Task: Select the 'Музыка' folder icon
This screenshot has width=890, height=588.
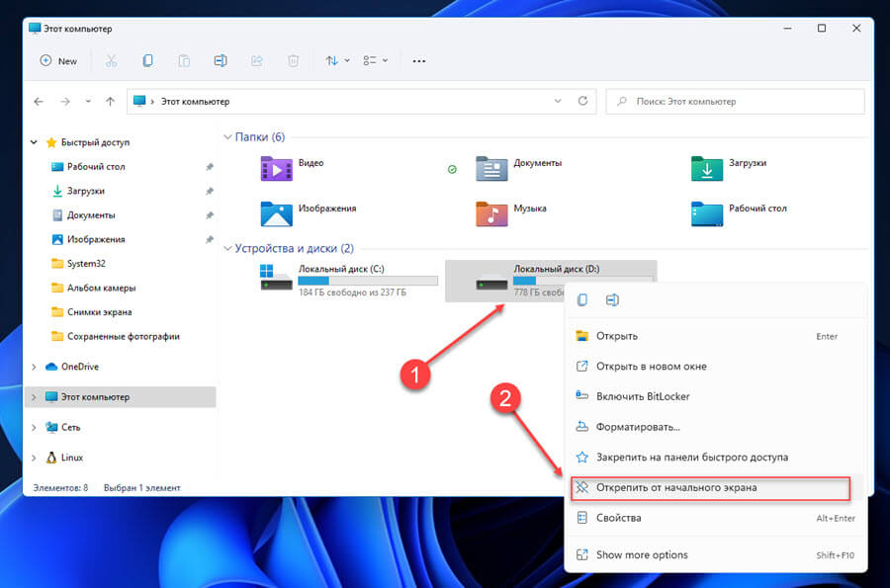Action: point(491,213)
